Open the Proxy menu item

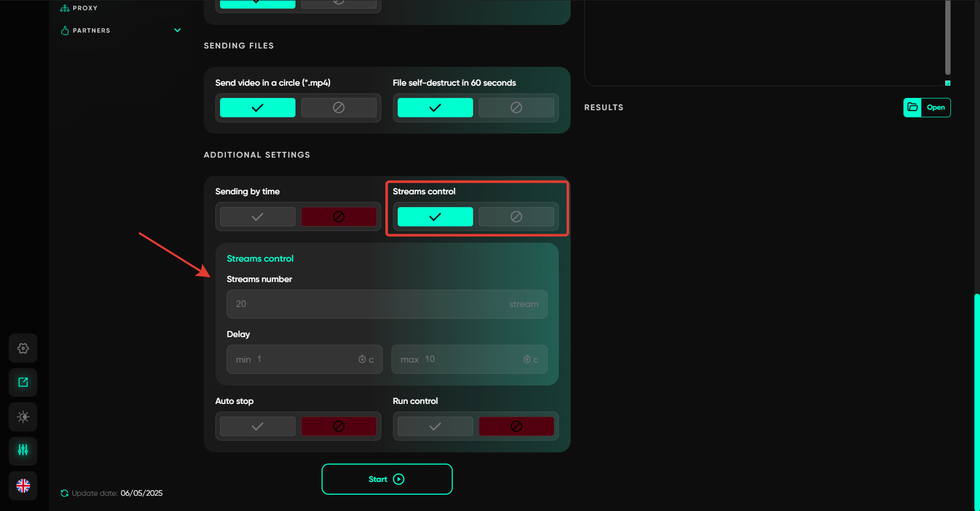(x=85, y=8)
